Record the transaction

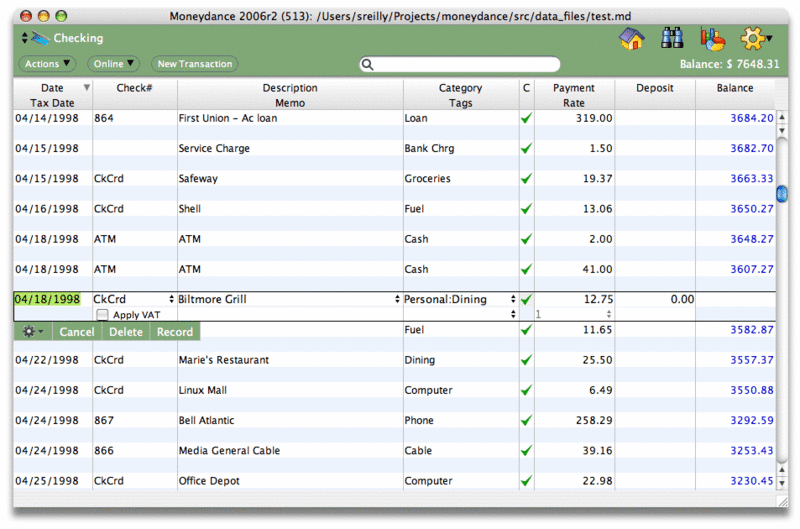click(x=175, y=332)
